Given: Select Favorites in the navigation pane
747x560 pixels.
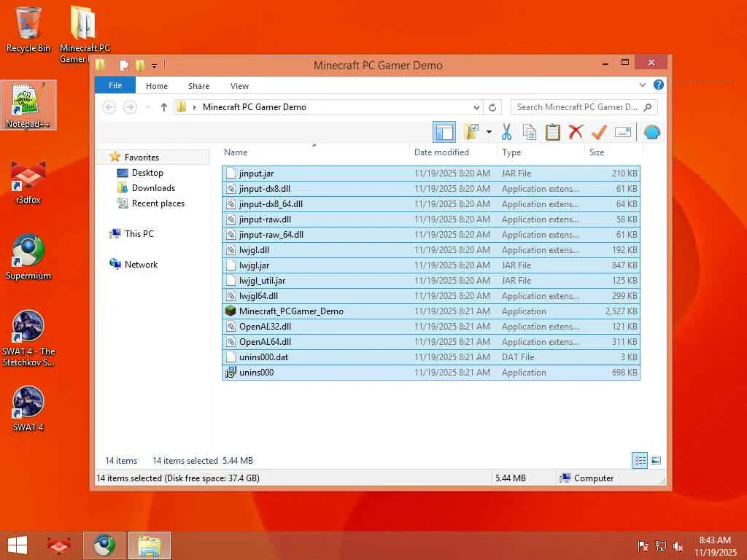Looking at the screenshot, I should (142, 157).
